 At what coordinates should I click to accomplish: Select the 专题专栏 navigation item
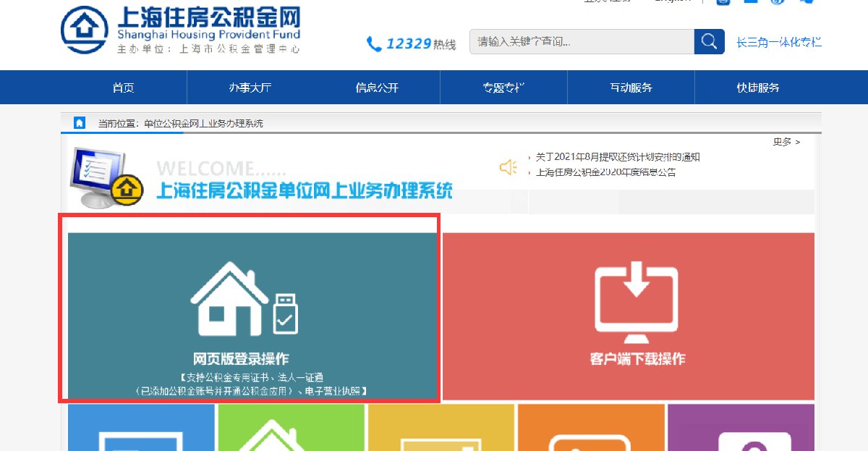(x=503, y=88)
